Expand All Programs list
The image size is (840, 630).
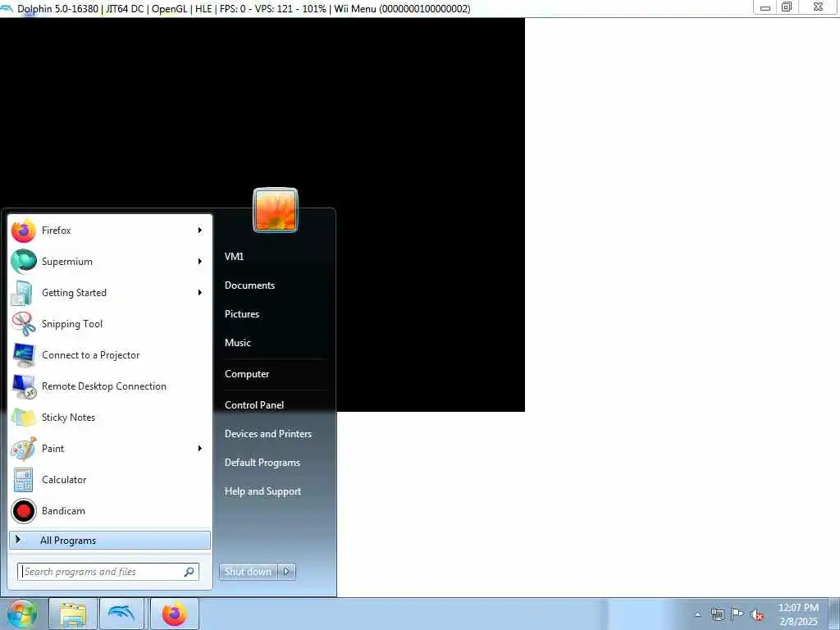click(x=110, y=541)
